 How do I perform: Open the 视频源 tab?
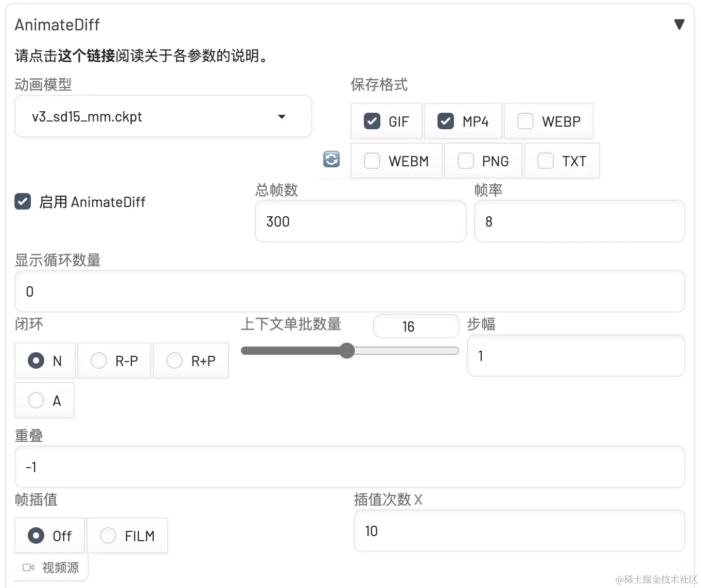pyautogui.click(x=51, y=567)
